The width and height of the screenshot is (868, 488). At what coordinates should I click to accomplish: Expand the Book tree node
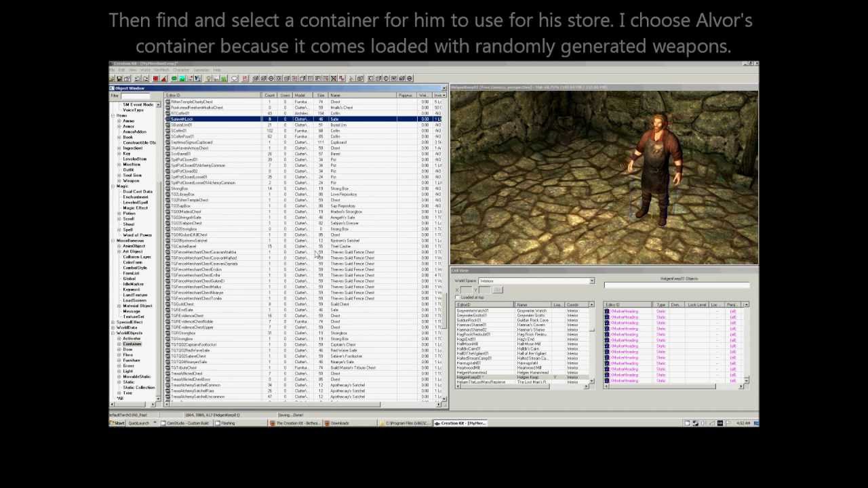(x=119, y=138)
